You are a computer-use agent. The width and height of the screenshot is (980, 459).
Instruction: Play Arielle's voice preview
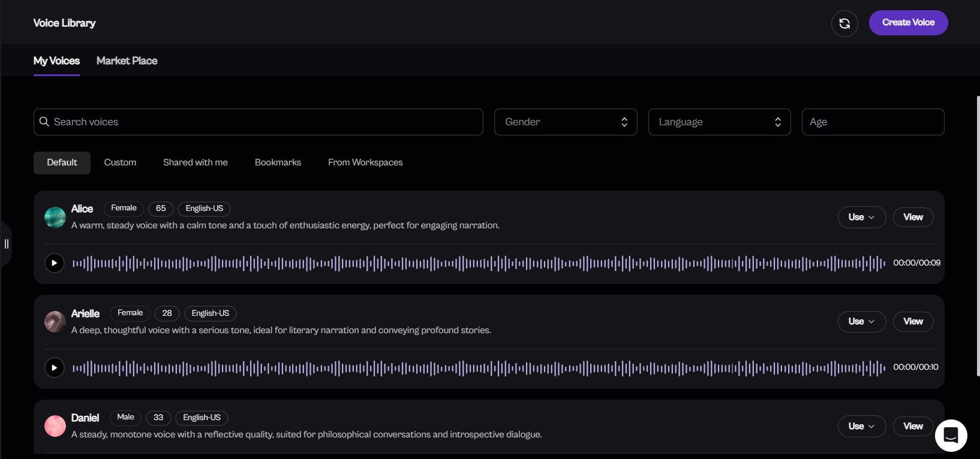(55, 367)
